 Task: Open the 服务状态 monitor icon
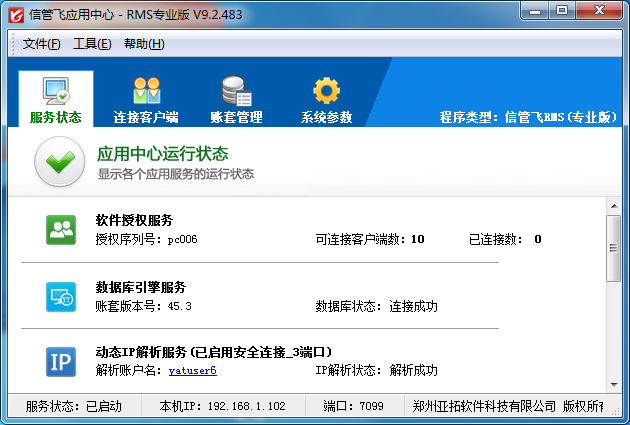(55, 90)
